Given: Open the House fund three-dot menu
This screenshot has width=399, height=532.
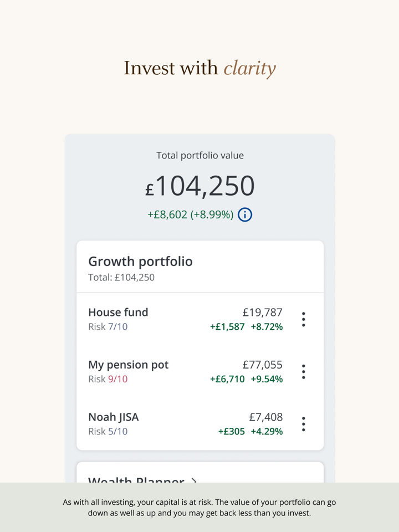Looking at the screenshot, I should 303,319.
